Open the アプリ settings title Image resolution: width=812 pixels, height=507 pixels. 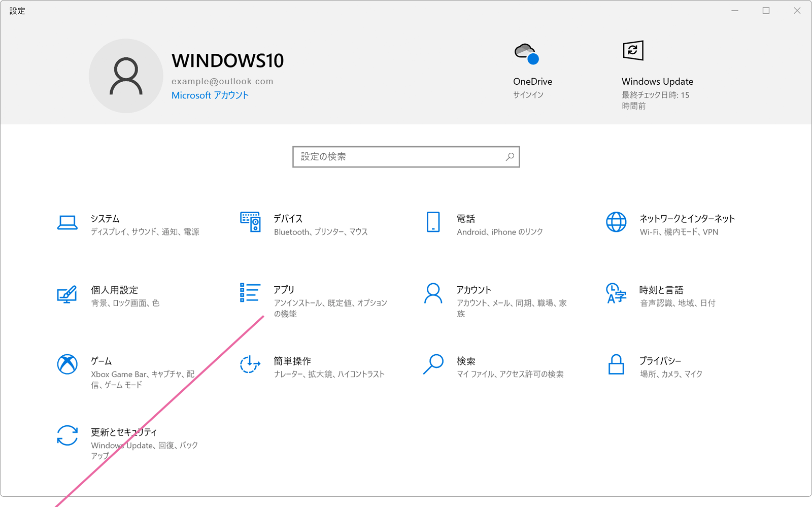coord(284,290)
